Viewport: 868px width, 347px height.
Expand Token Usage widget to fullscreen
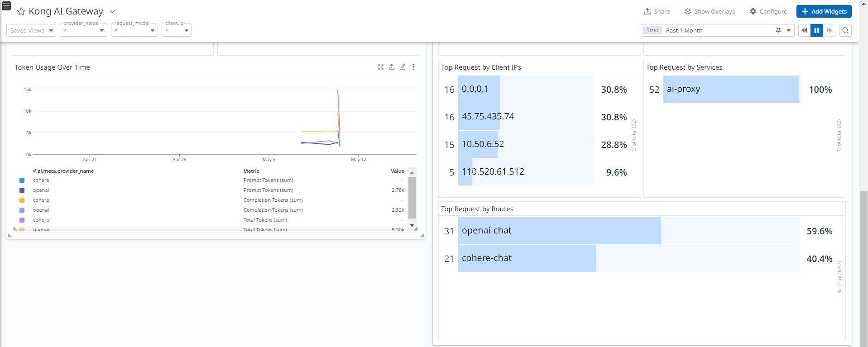381,67
